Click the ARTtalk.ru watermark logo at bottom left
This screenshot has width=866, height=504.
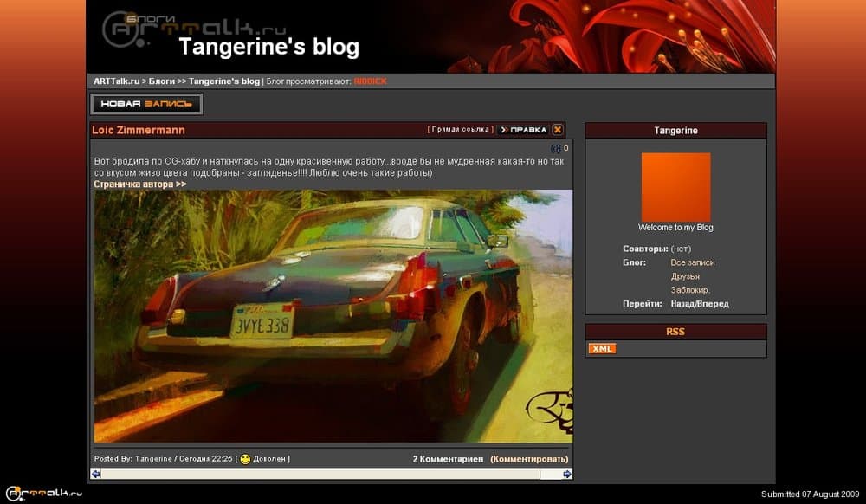pyautogui.click(x=43, y=494)
